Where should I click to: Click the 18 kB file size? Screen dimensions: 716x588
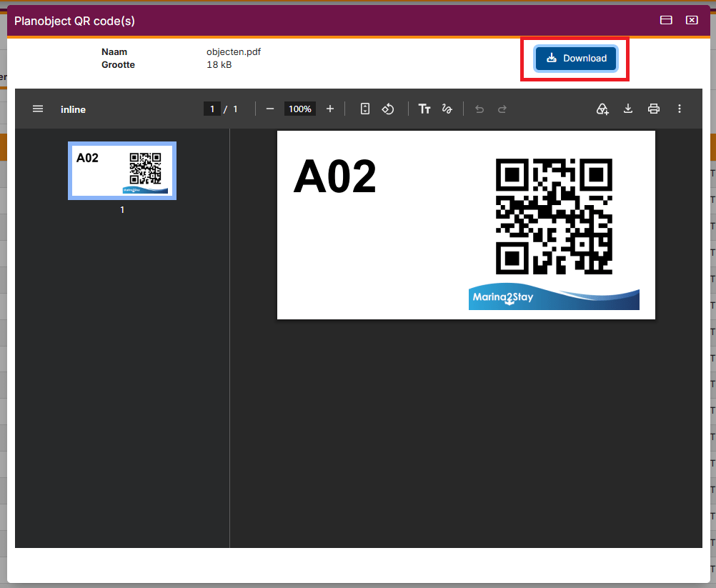tap(219, 65)
